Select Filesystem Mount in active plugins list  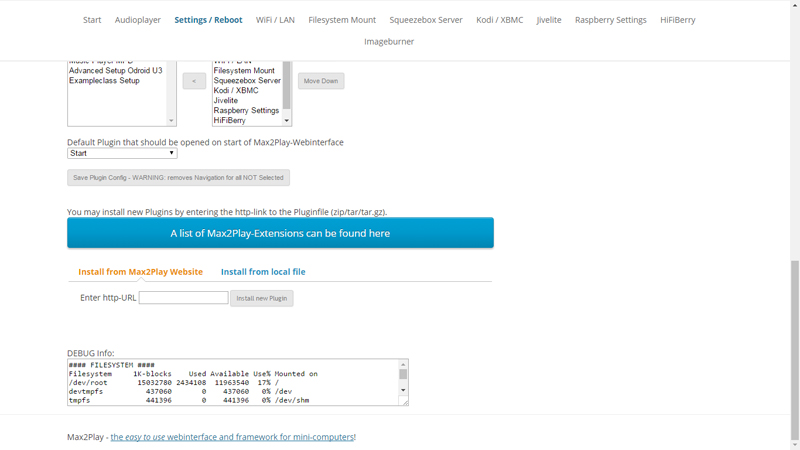coord(244,70)
